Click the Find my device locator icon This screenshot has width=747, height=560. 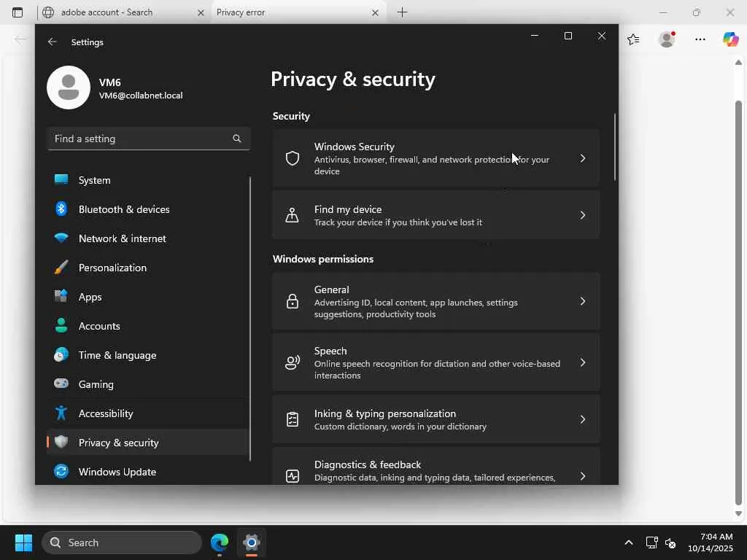(292, 215)
